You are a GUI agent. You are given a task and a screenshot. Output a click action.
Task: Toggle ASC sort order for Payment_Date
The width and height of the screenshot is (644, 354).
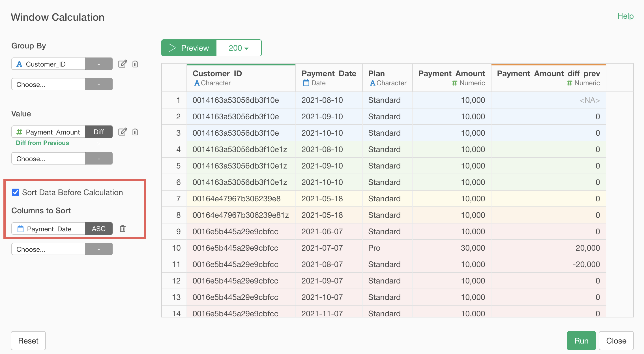pyautogui.click(x=98, y=229)
